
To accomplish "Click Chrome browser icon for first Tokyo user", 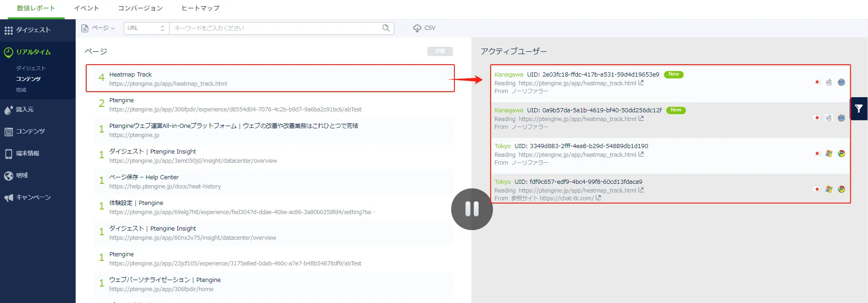I will (841, 154).
